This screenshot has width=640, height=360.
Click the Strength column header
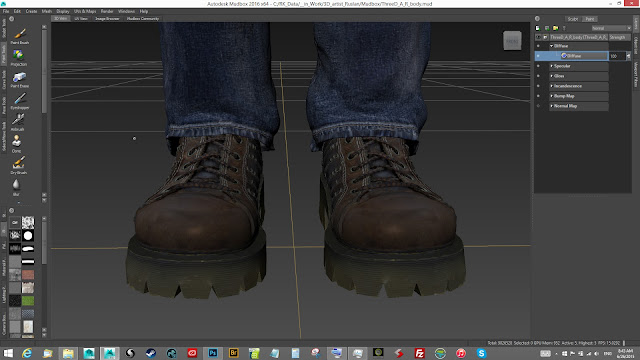point(620,37)
